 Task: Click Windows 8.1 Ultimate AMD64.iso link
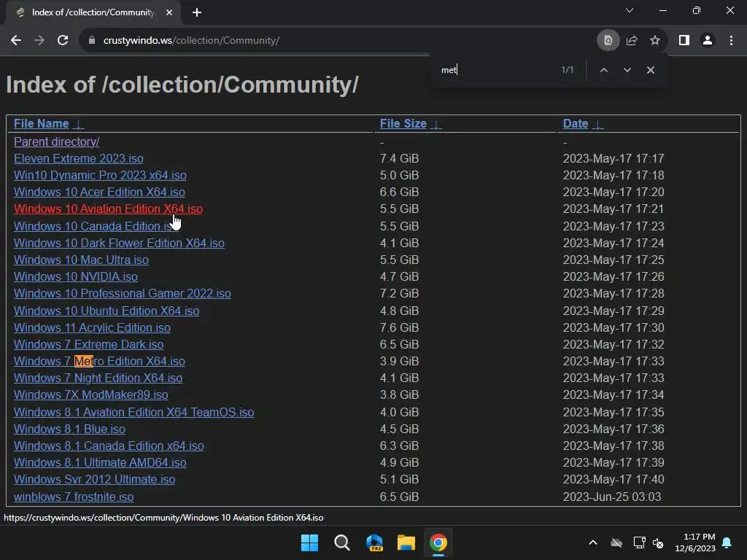[x=100, y=463]
